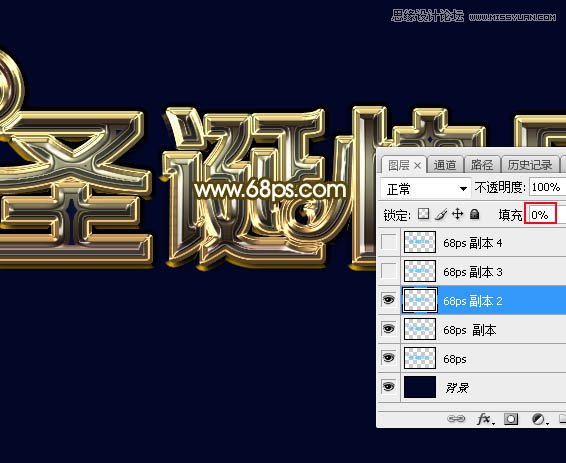Hide the 68ps 副本 layer
Screen dimensions: 566x463
388,328
